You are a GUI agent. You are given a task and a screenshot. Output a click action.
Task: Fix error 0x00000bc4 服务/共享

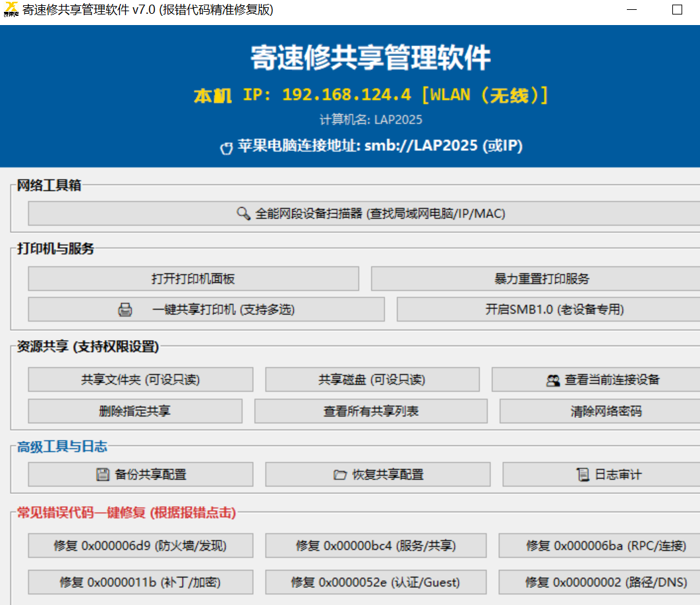376,545
